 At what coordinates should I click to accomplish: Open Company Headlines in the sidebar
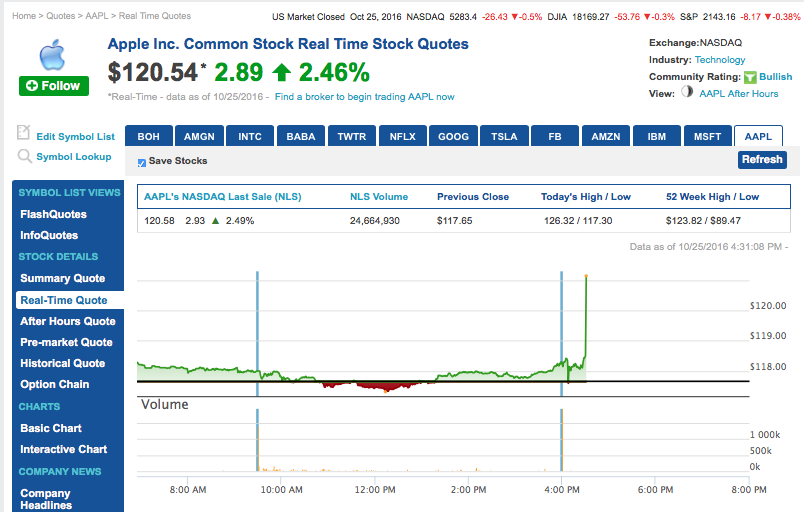(x=45, y=499)
